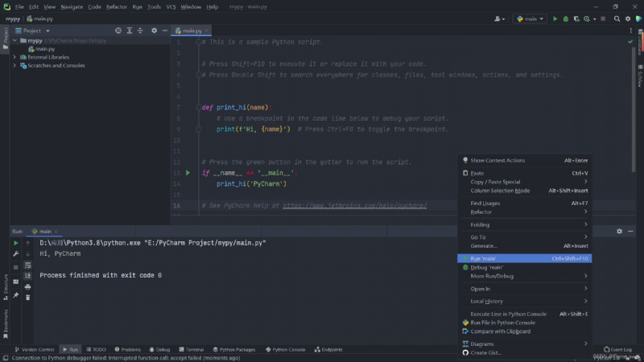Expand External Libraries node
The height and width of the screenshot is (362, 644).
pos(14,57)
